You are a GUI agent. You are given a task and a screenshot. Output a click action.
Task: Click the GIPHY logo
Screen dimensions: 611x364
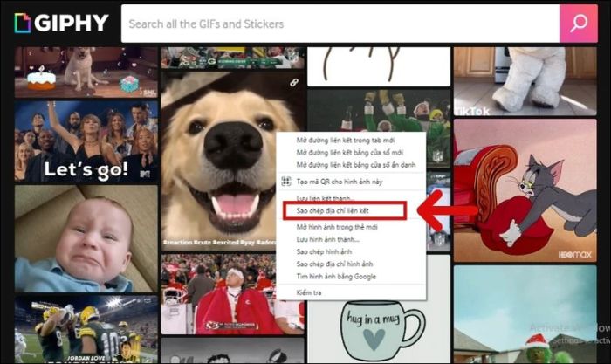pos(62,23)
